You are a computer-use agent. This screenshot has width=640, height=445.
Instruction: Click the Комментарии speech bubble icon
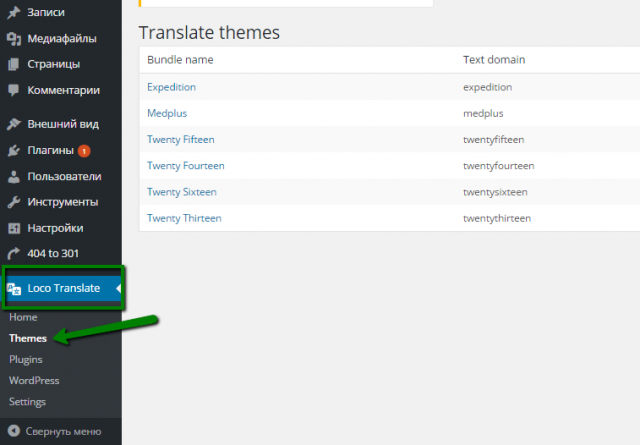13,90
